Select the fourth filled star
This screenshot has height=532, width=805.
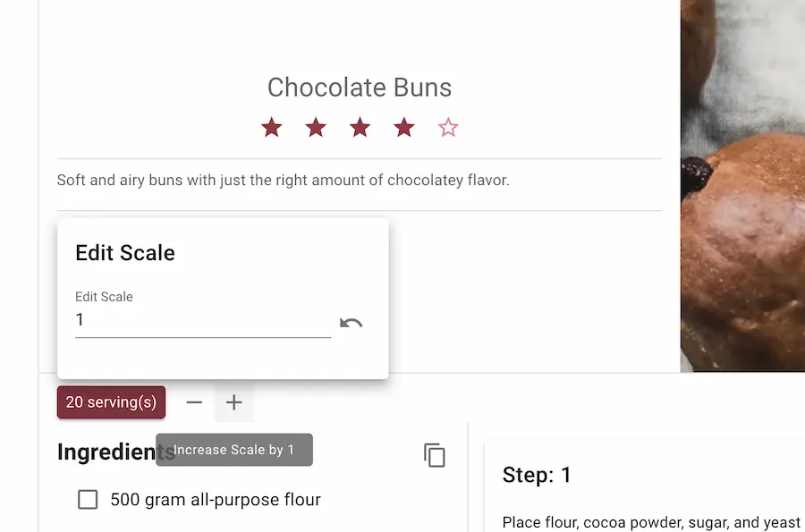(404, 127)
